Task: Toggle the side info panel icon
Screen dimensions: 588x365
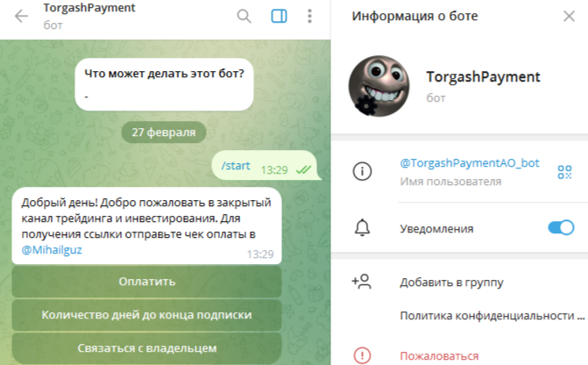Action: [279, 16]
